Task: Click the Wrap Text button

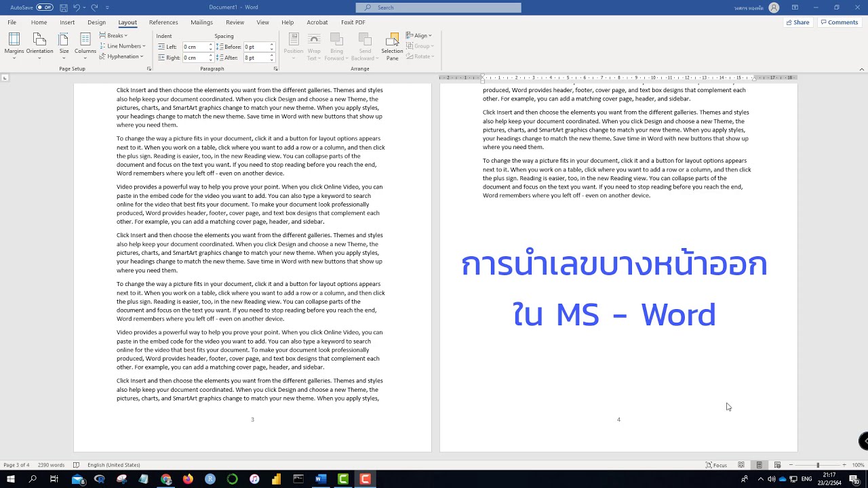Action: point(314,46)
